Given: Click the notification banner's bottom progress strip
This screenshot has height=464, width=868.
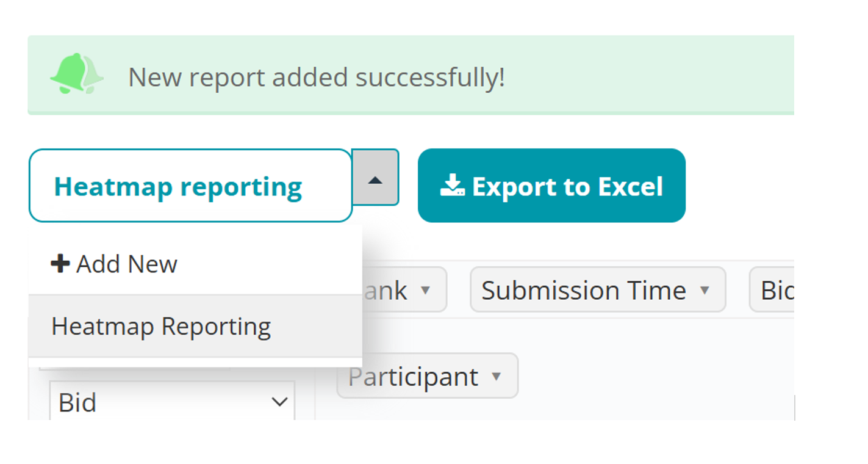Looking at the screenshot, I should [x=410, y=113].
